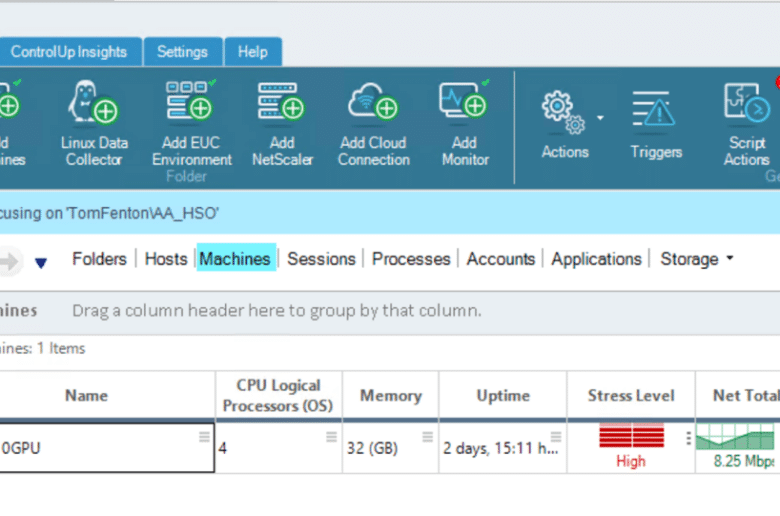
Task: Click the High stress level indicator
Action: pos(631,446)
